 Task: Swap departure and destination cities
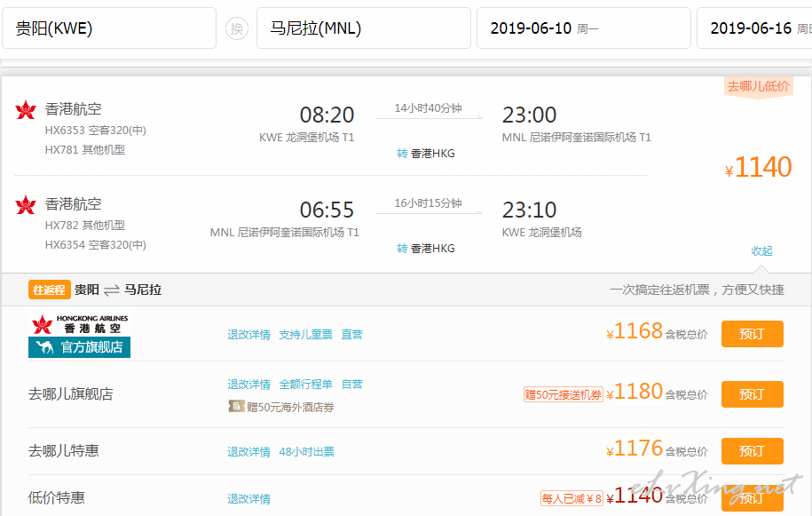237,28
